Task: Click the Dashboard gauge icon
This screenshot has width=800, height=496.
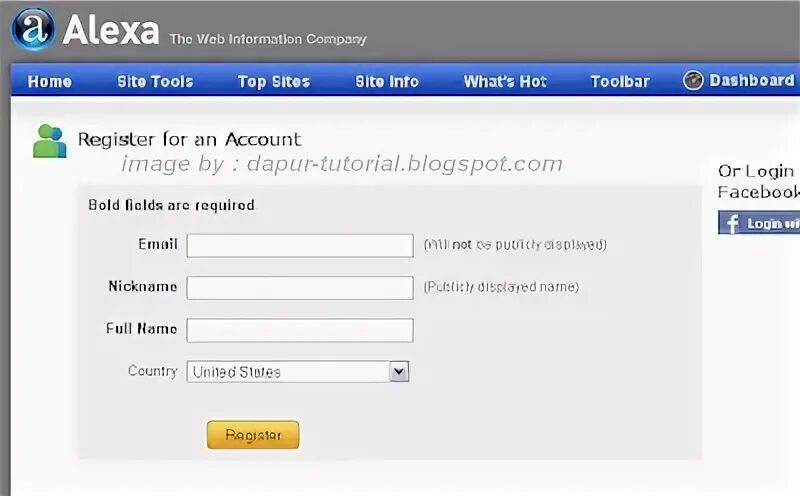Action: coord(693,81)
